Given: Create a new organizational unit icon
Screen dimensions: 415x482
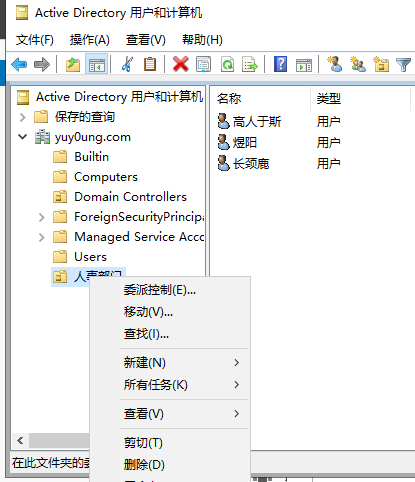Looking at the screenshot, I should click(x=381, y=64).
